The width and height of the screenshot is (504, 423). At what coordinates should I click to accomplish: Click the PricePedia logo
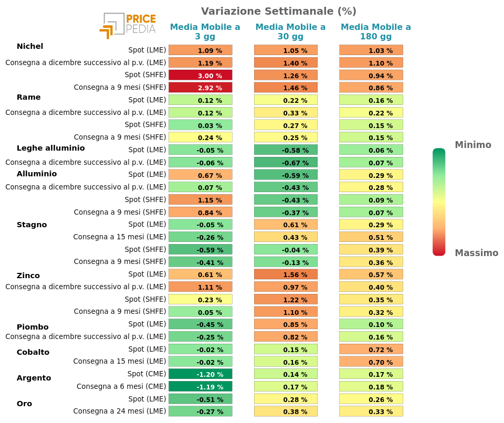(128, 26)
